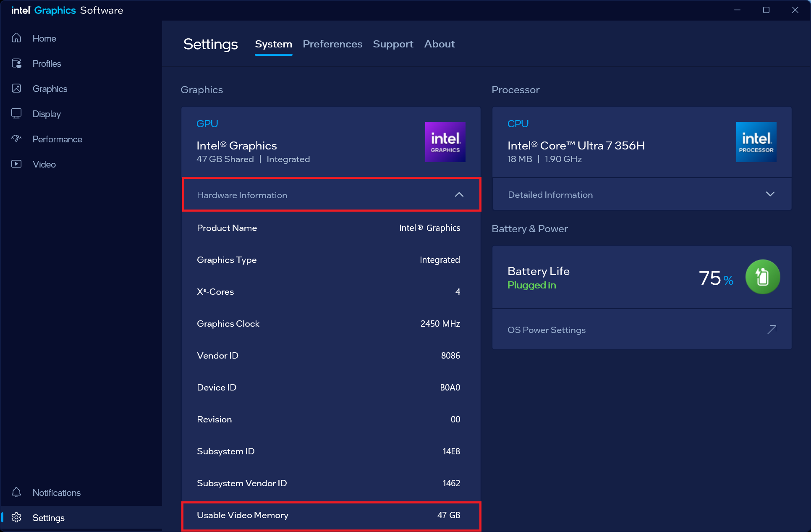
Task: Click the 'Plugged in' status text
Action: tap(532, 285)
